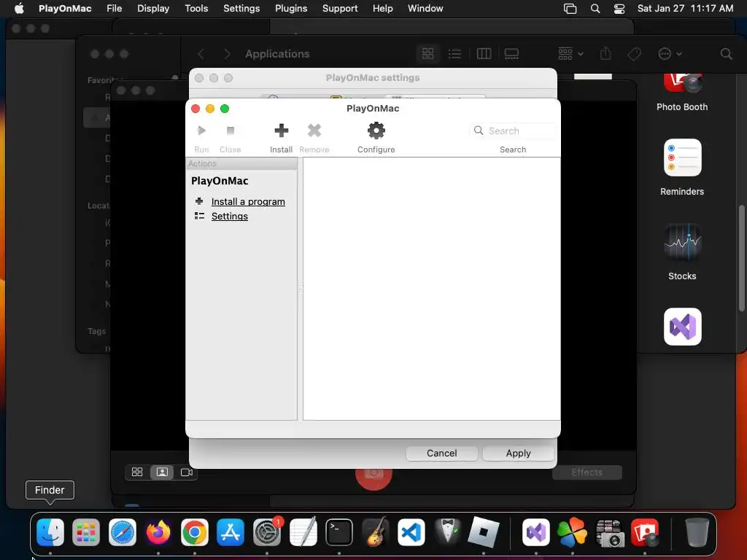Open the Support menu
Image resolution: width=747 pixels, height=560 pixels.
coord(340,8)
